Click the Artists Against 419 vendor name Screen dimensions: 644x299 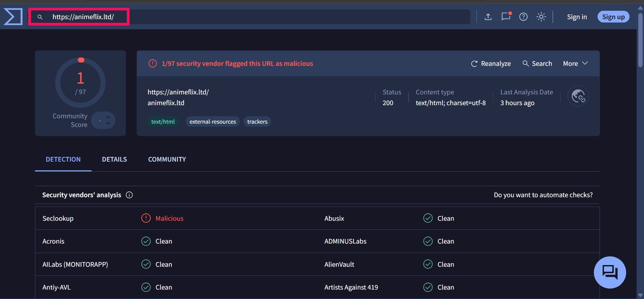(x=351, y=287)
